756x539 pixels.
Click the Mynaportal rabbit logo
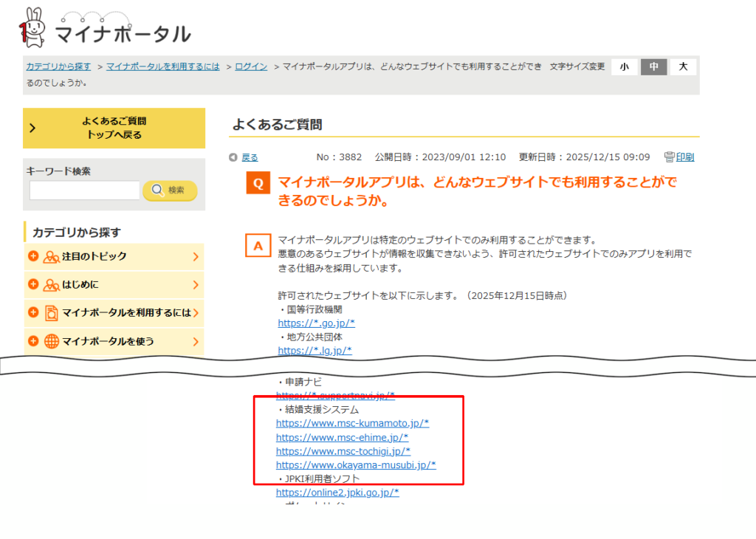click(x=33, y=27)
